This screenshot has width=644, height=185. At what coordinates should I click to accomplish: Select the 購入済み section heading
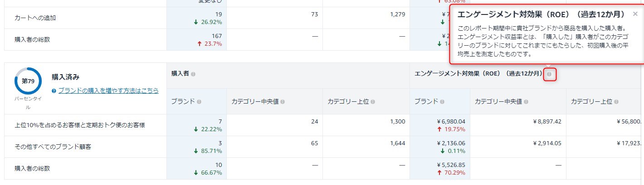coord(66,77)
